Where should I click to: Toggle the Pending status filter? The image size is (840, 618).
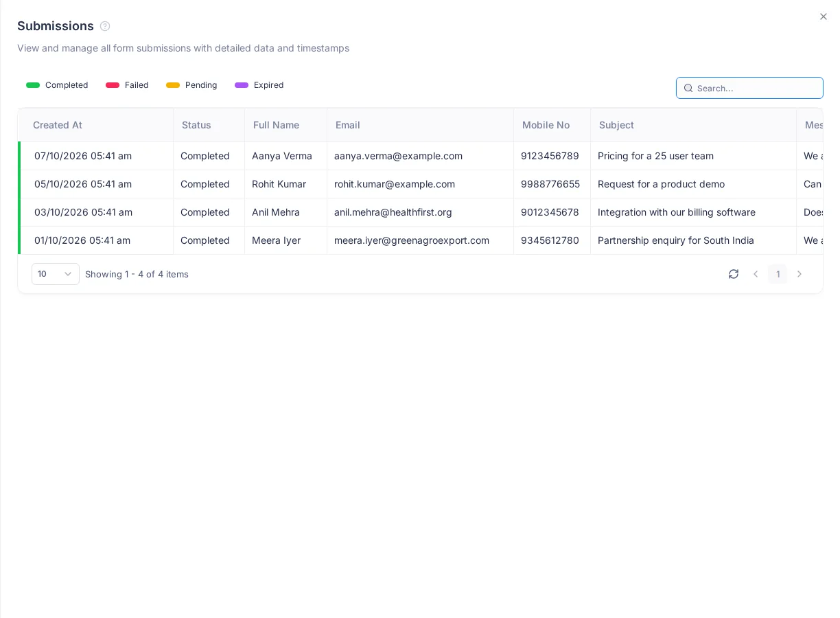click(x=191, y=85)
